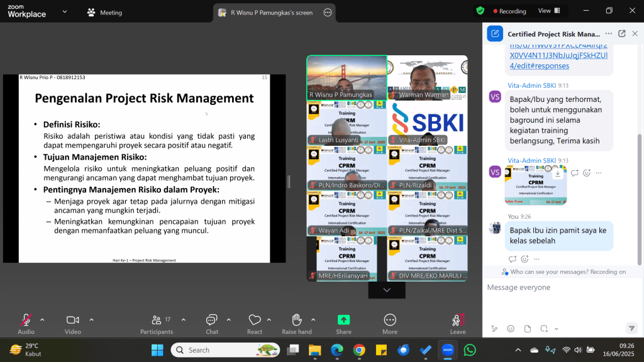Screen dimensions: 644x362
Task: Show more participants with down chevron
Action: pyautogui.click(x=387, y=290)
